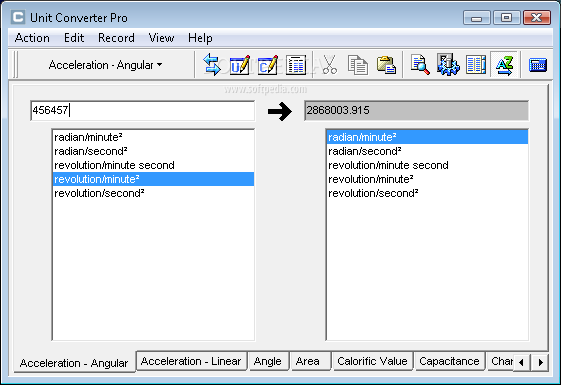Open the Action menu
Image resolution: width=561 pixels, height=385 pixels.
click(32, 38)
